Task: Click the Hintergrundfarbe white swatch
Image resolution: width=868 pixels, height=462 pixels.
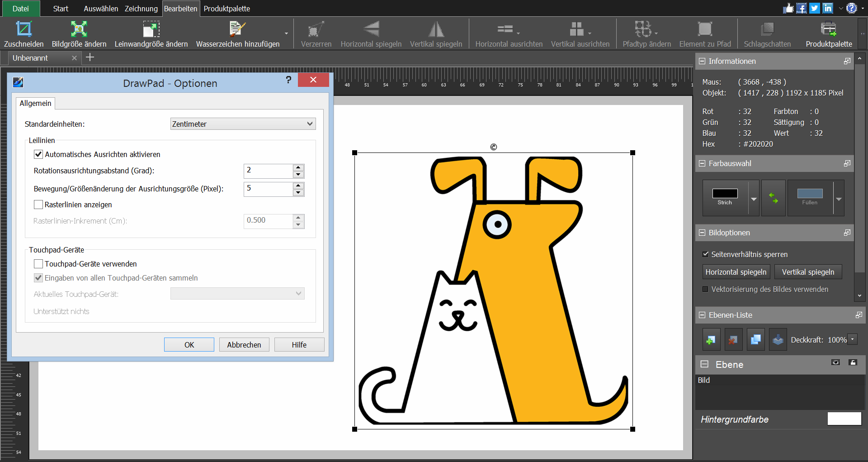Action: (x=844, y=419)
